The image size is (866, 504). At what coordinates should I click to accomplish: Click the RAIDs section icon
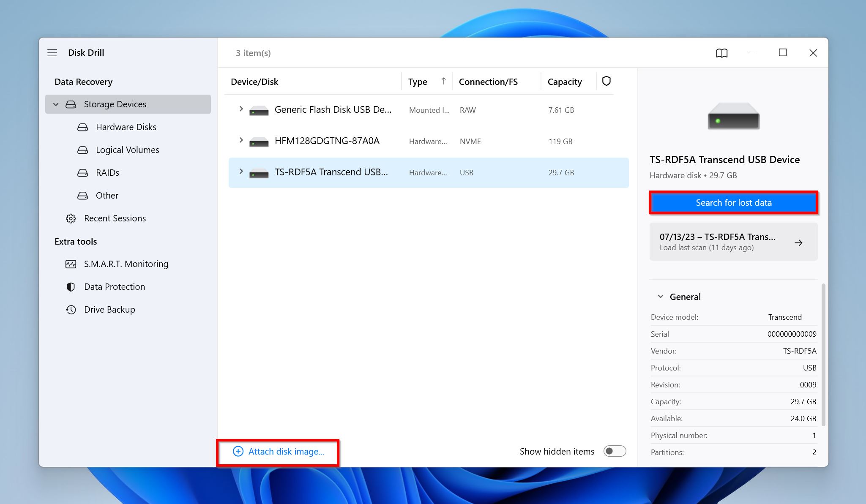(82, 172)
